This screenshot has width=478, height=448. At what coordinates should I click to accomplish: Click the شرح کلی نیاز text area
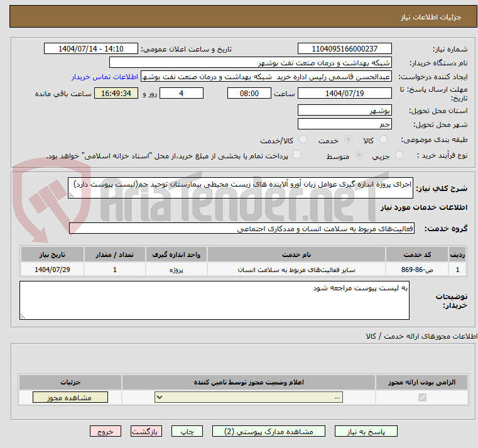[240, 188]
